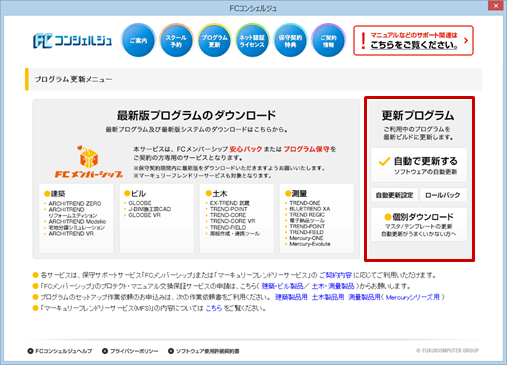Open the ネット認証ライセンス round button
The width and height of the screenshot is (507, 365).
click(x=252, y=40)
